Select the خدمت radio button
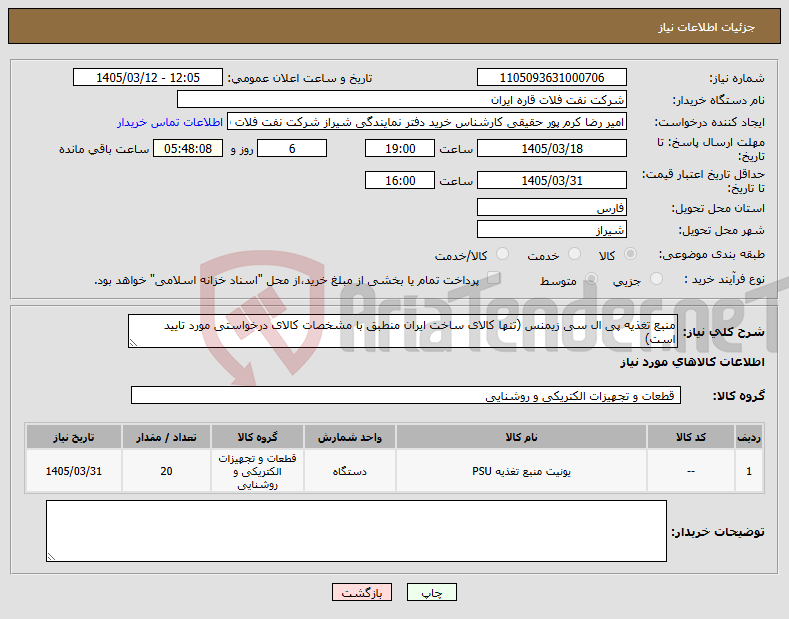This screenshot has height=619, width=789. (574, 254)
